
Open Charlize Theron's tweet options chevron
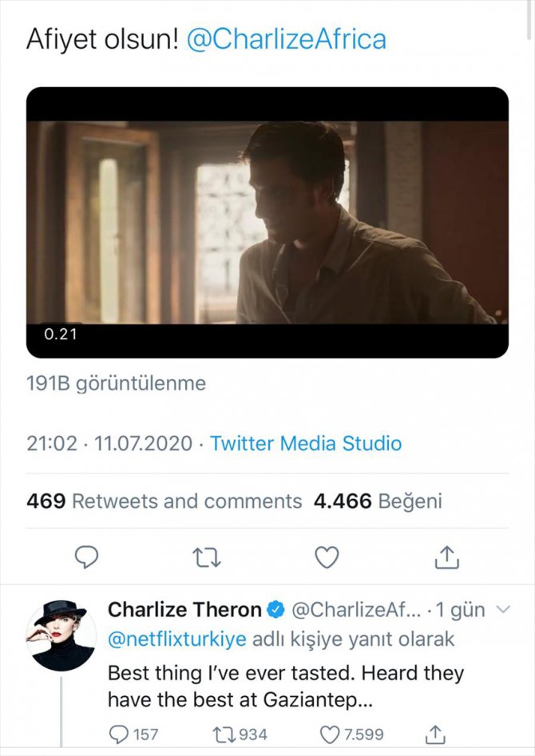[x=503, y=610]
